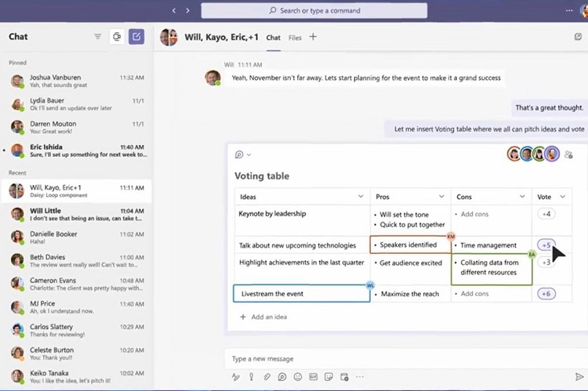Send the message
Image resolution: width=588 pixels, height=391 pixels.
(579, 376)
